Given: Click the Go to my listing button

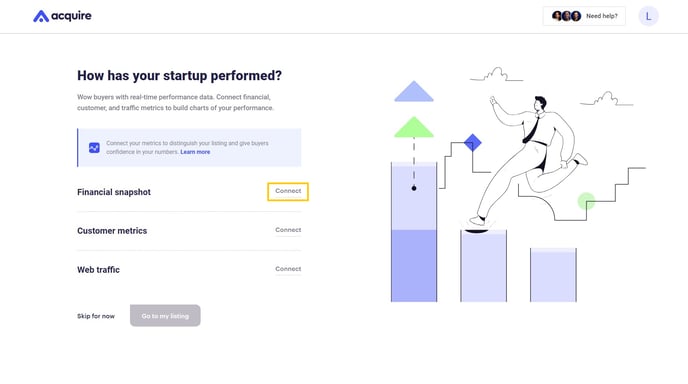Looking at the screenshot, I should click(x=165, y=316).
